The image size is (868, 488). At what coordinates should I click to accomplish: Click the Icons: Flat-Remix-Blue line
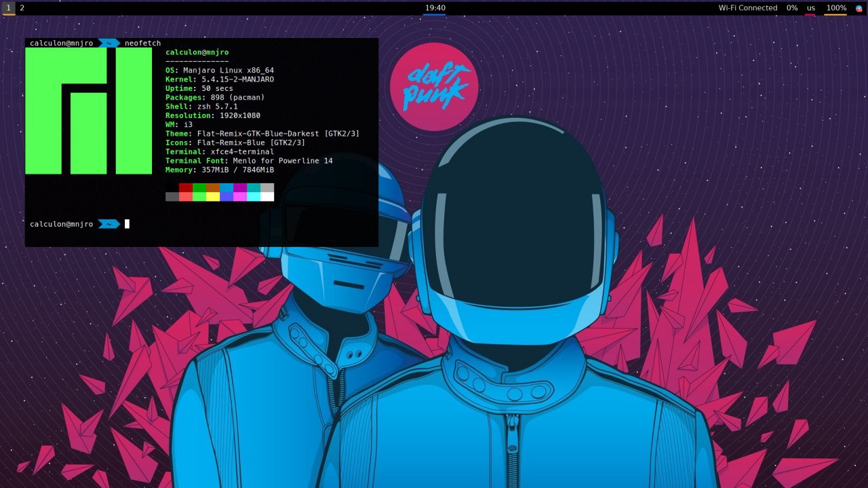coord(235,143)
